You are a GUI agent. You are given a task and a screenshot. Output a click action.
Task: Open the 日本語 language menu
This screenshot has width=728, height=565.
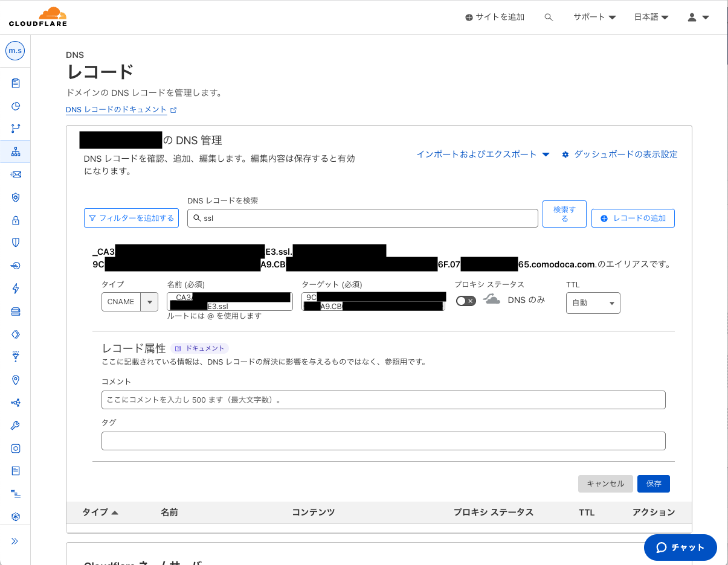tap(651, 18)
